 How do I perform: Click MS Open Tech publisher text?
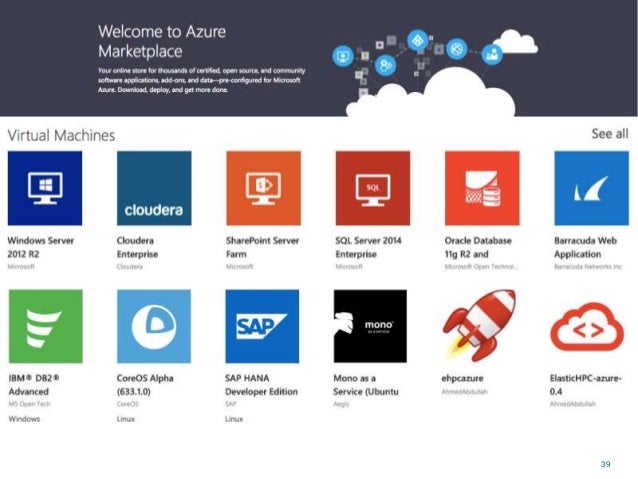click(29, 404)
